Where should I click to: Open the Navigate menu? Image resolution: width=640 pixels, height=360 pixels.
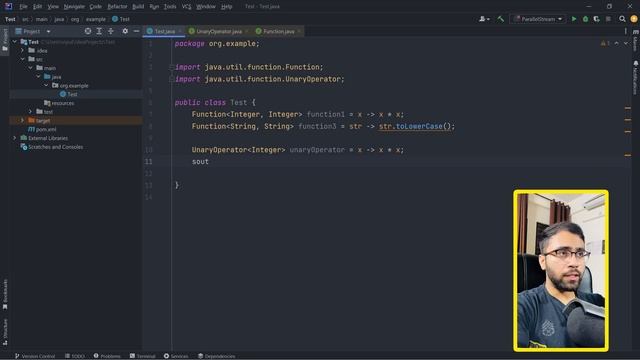74,7
